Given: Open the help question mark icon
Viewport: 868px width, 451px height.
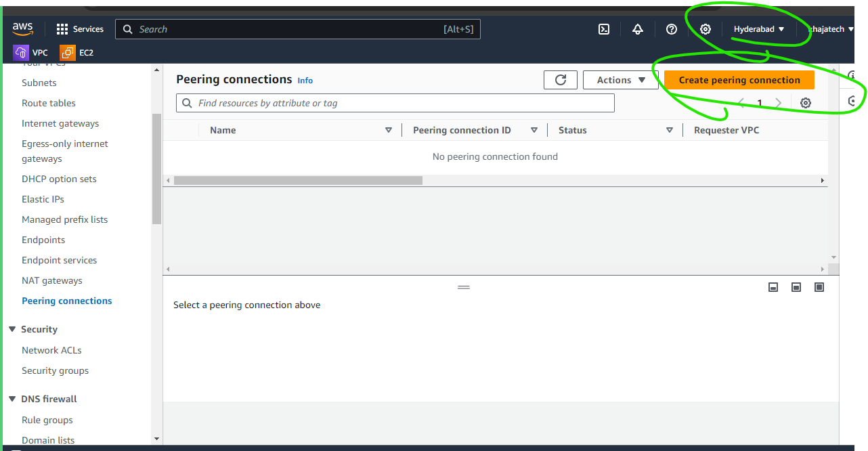Looking at the screenshot, I should tap(672, 29).
